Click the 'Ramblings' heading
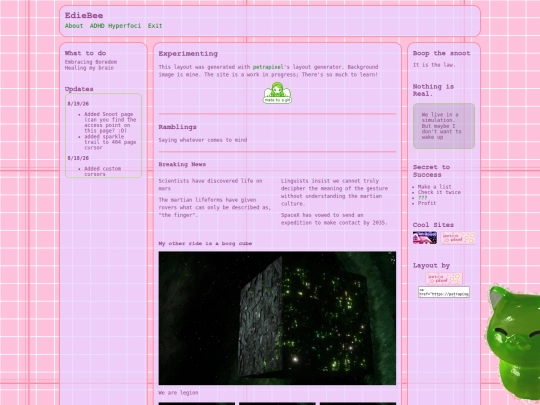Viewport: 540px width, 405px height. 177,127
